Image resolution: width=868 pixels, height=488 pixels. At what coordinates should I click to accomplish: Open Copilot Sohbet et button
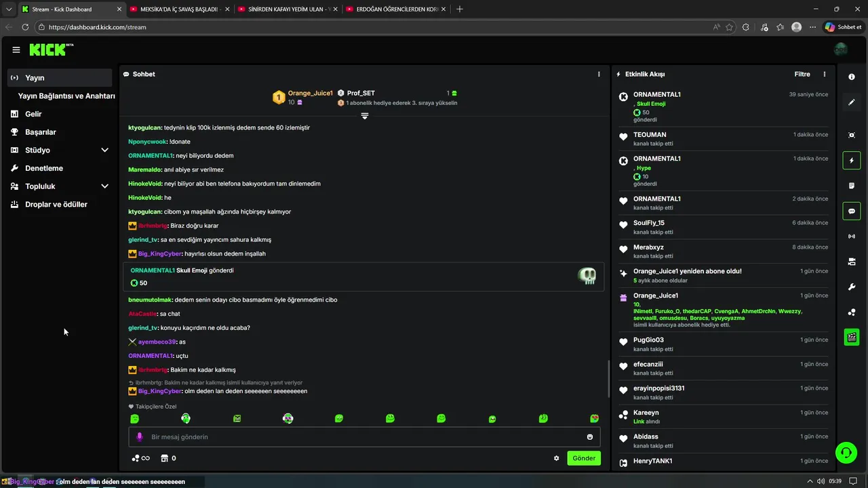tap(844, 27)
